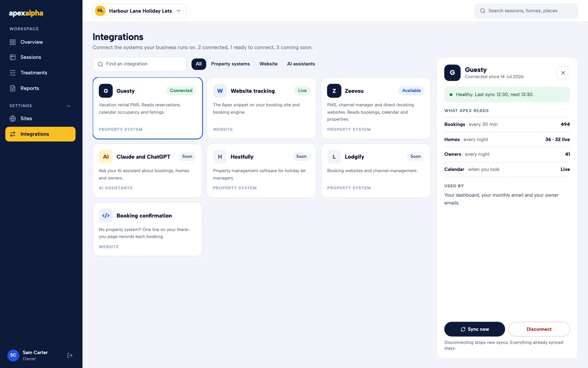The height and width of the screenshot is (368, 588).
Task: Select the AI assistants filter
Action: (301, 64)
